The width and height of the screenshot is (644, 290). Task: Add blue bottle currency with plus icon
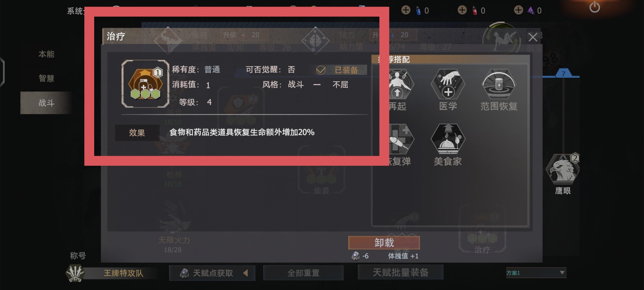point(406,10)
